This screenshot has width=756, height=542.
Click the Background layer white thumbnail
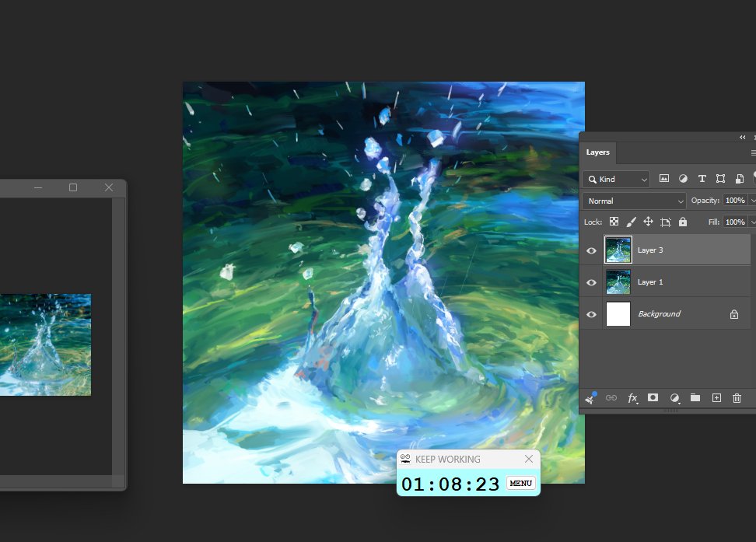click(618, 314)
